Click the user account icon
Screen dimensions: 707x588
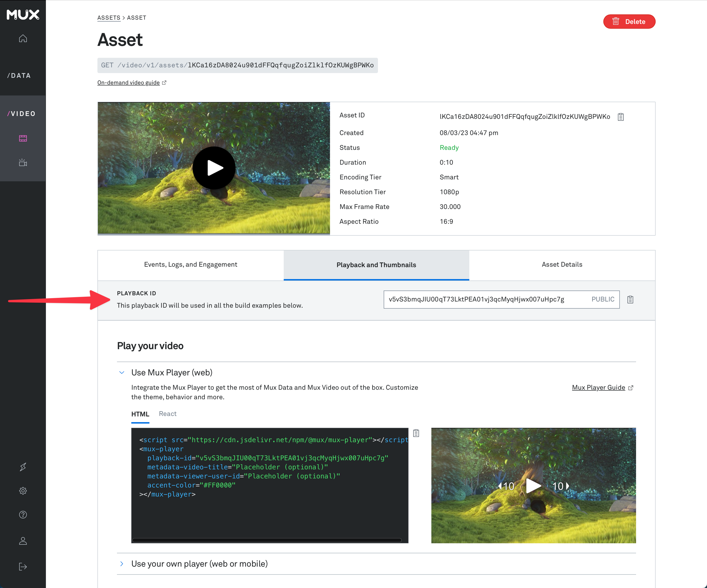pyautogui.click(x=23, y=541)
